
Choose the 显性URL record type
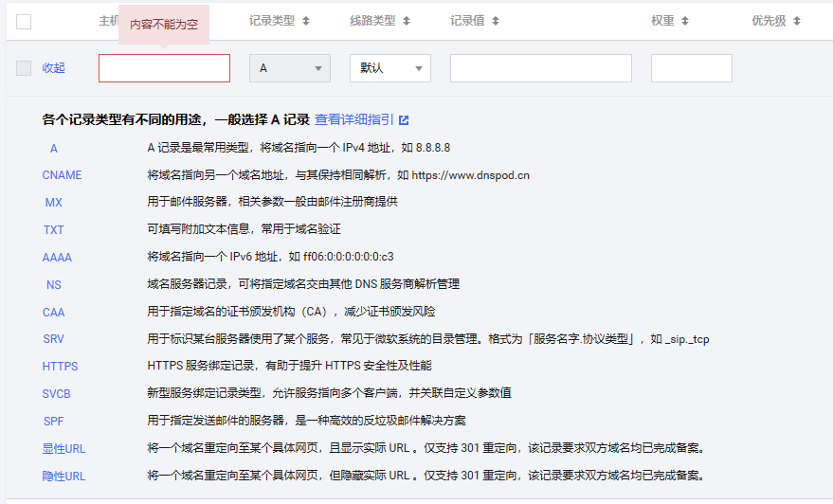pos(63,449)
